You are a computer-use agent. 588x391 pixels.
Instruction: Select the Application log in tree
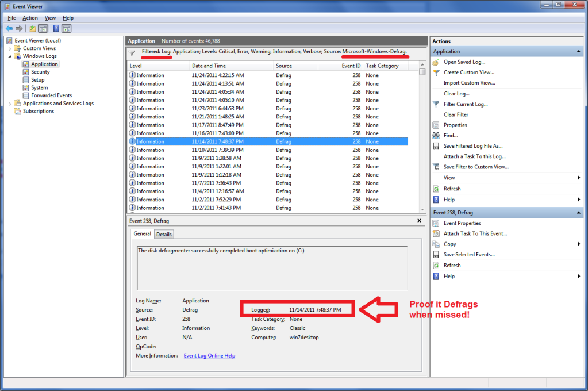coord(44,64)
